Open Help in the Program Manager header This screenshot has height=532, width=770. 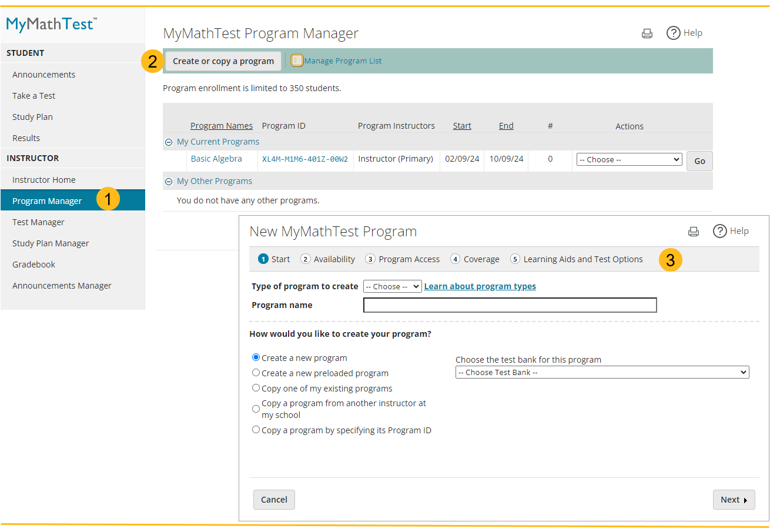pos(685,33)
